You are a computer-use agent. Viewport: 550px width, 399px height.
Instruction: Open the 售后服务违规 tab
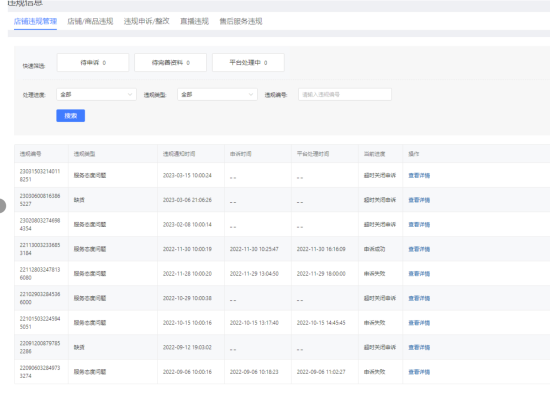click(x=241, y=21)
